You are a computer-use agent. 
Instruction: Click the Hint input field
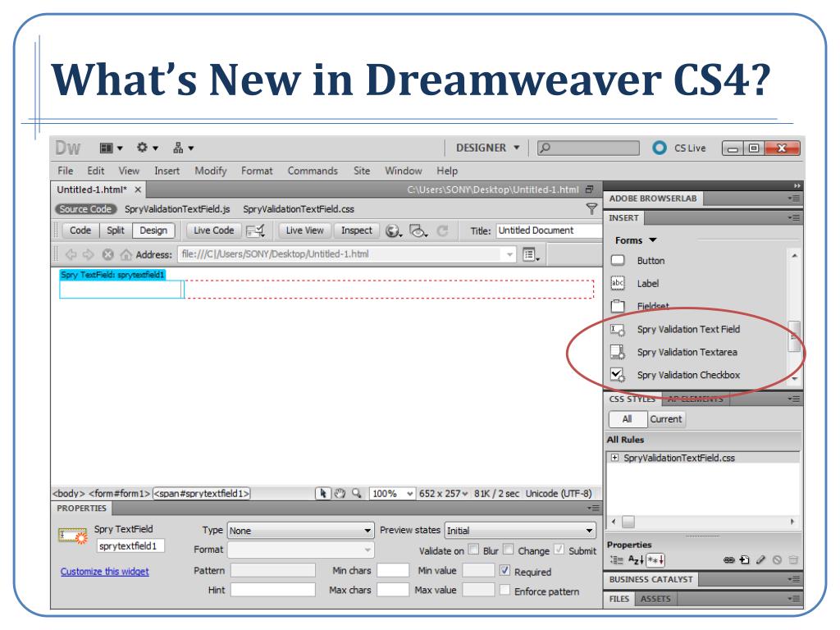tap(272, 590)
